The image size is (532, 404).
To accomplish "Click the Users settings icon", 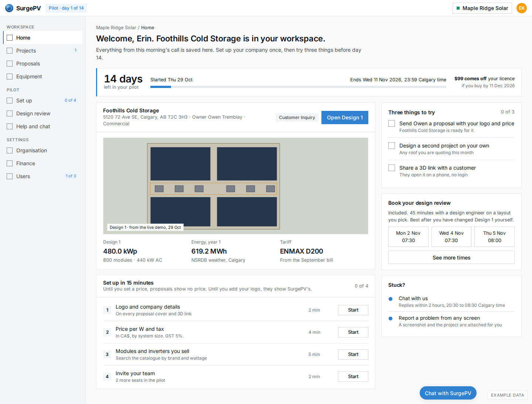I will click(10, 176).
